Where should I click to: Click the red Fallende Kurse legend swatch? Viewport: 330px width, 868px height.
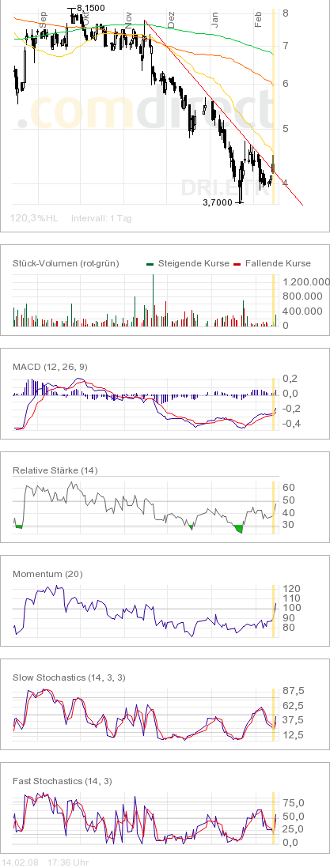pyautogui.click(x=237, y=263)
